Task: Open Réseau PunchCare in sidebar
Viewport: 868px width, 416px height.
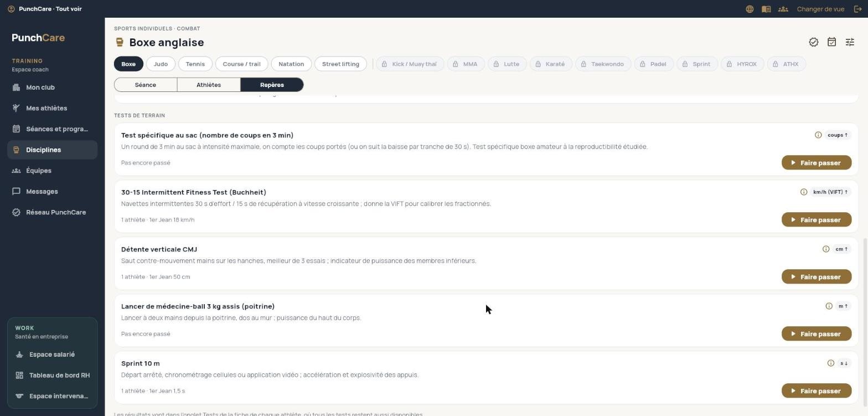Action: click(53, 212)
